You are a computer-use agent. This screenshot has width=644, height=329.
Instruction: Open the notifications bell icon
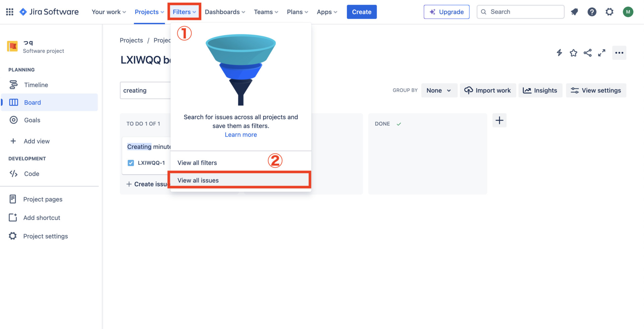[x=574, y=12]
